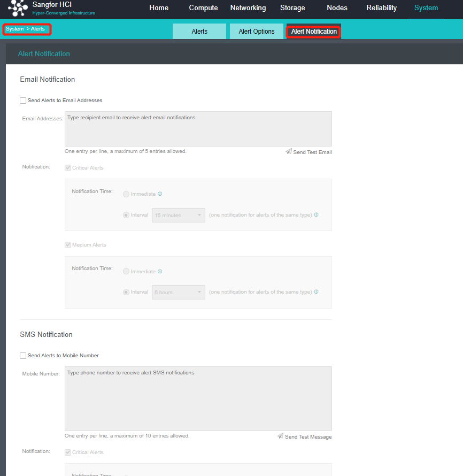The height and width of the screenshot is (476, 463).
Task: Open the Home menu
Action: click(x=159, y=8)
